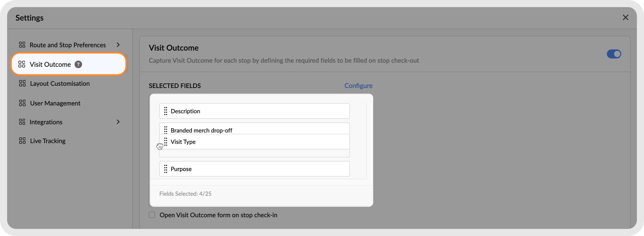Click the grid icon beside Integrations

click(22, 122)
